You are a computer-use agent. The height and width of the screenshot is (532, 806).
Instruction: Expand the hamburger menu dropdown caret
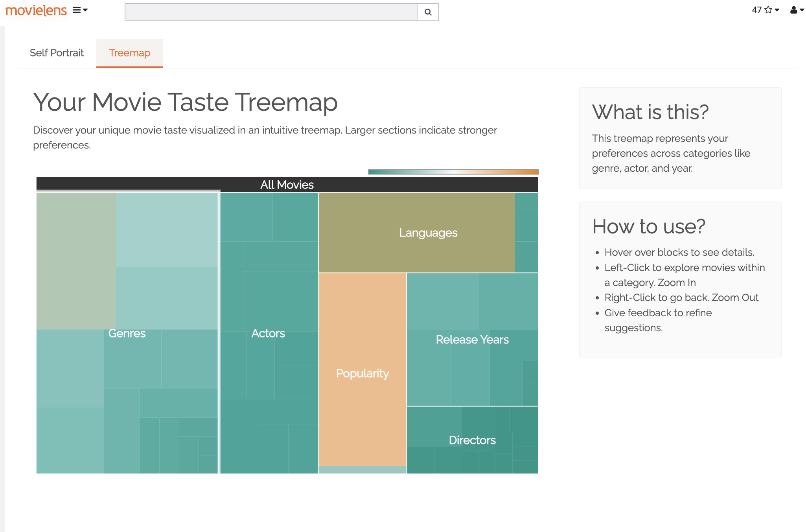point(85,10)
